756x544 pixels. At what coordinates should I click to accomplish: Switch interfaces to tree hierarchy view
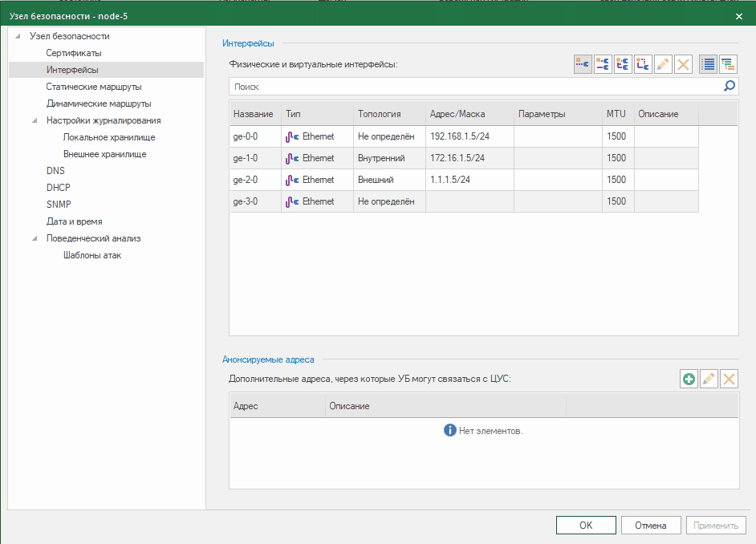pos(728,64)
